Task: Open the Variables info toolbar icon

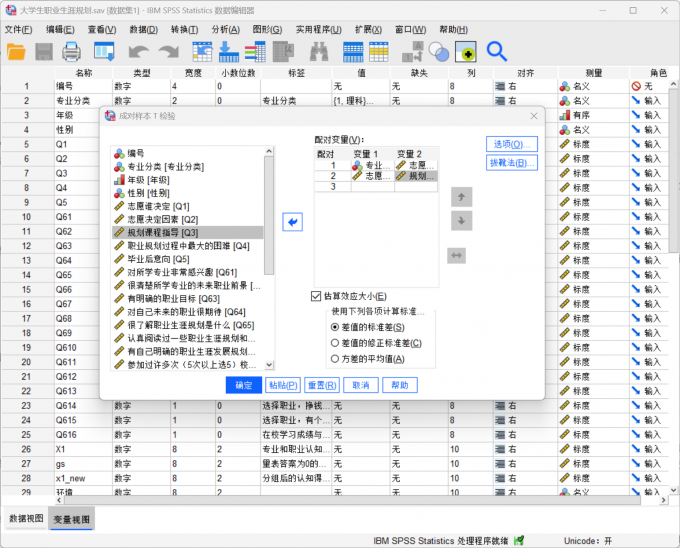Action: (x=255, y=52)
